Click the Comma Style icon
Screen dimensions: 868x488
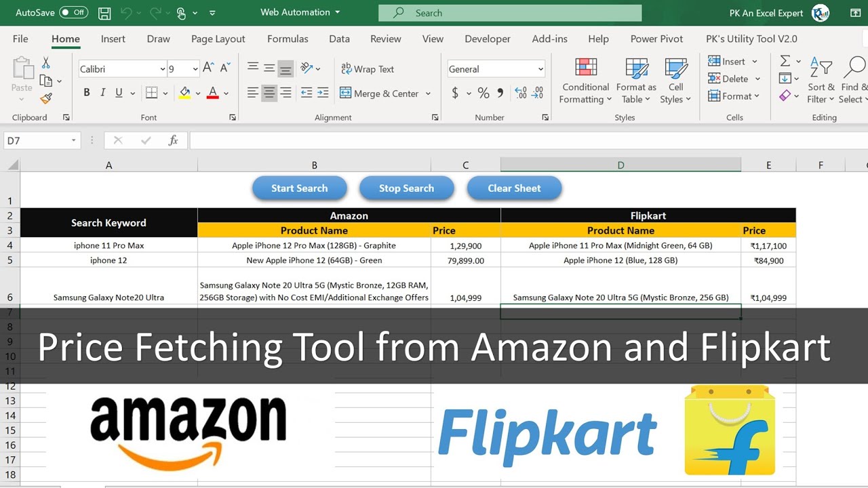pos(500,93)
